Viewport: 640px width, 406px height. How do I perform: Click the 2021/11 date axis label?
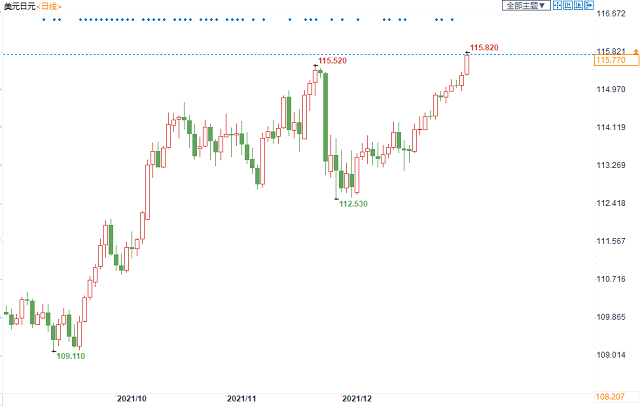[x=243, y=397]
